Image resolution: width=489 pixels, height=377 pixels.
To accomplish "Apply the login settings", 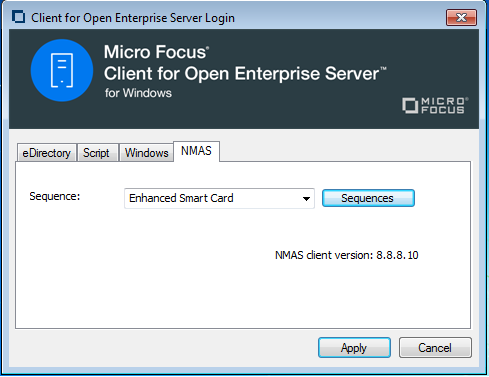I will pos(354,348).
